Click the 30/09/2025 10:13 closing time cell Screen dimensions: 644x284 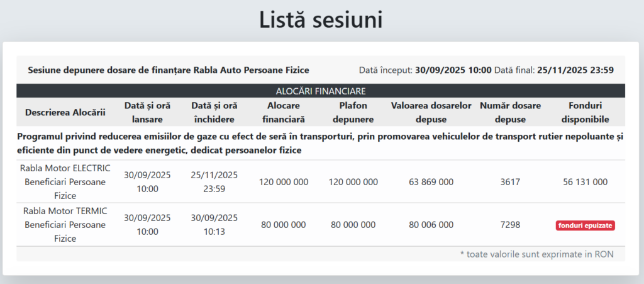[214, 225]
